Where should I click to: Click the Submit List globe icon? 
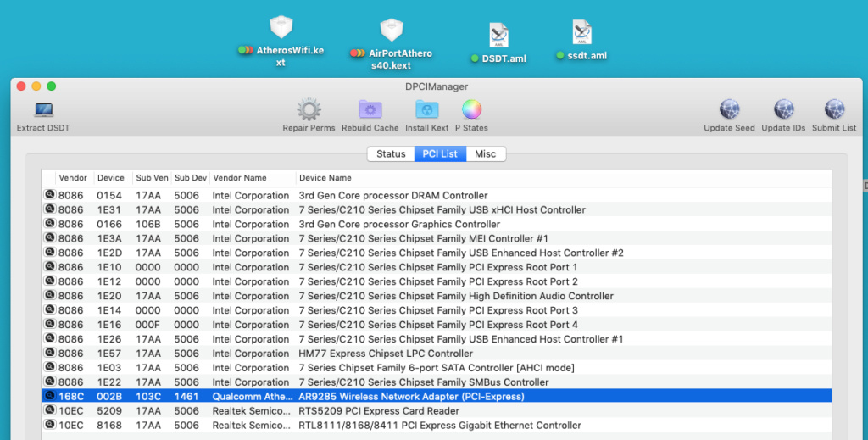tap(834, 109)
